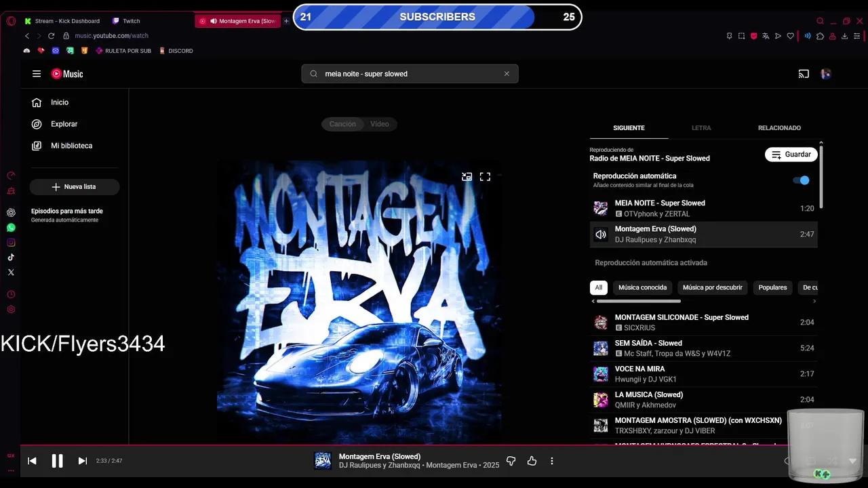Select the SIGUIENTE tab
868x488 pixels.
(x=629, y=128)
